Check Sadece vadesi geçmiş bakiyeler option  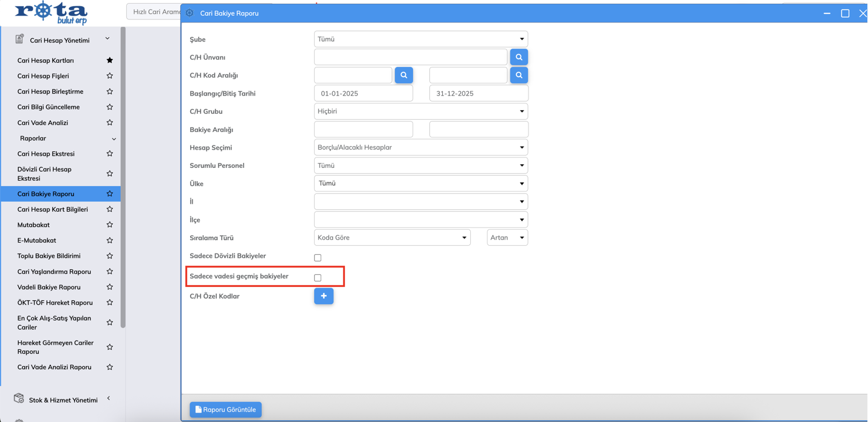pos(318,278)
